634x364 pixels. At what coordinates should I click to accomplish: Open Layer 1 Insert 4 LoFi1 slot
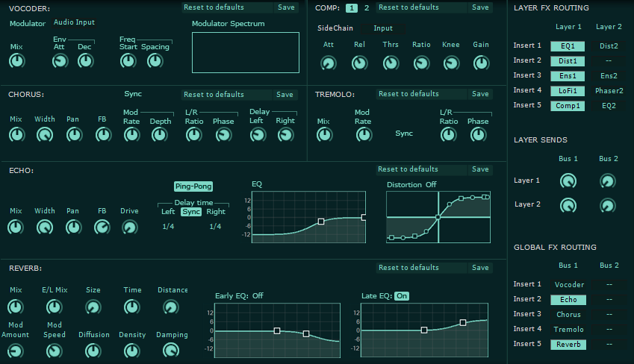tap(568, 91)
